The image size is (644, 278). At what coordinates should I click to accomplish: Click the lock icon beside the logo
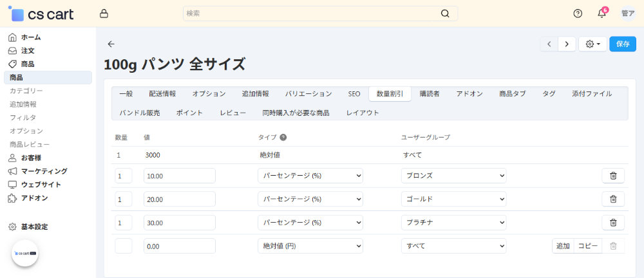coord(104,14)
